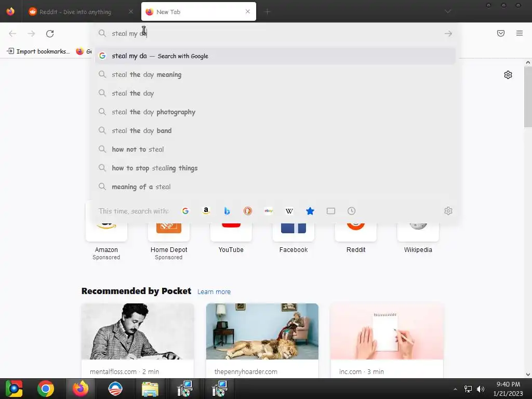The image size is (532, 399).
Task: Go forward using the forward arrow
Action: tap(31, 34)
